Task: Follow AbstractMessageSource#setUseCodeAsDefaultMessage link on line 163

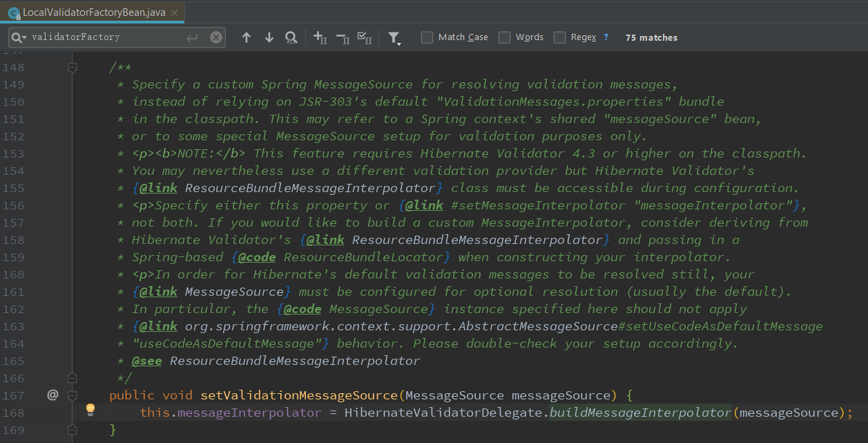Action: tap(504, 326)
